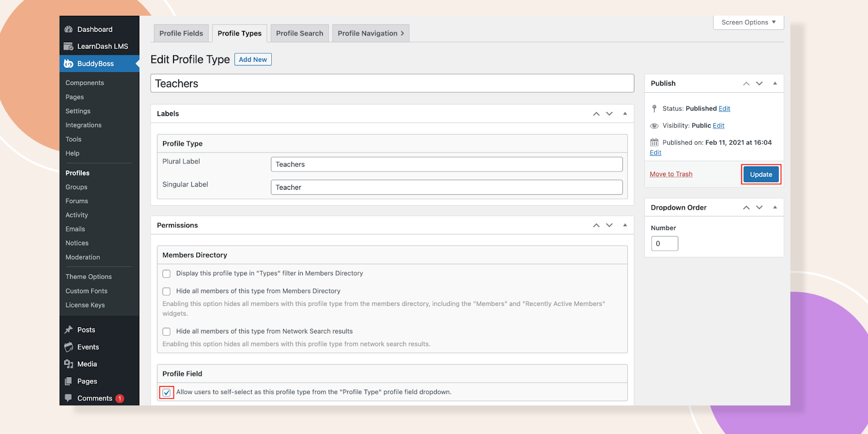Move Labels panel down
This screenshot has width=868, height=434.
coord(609,113)
